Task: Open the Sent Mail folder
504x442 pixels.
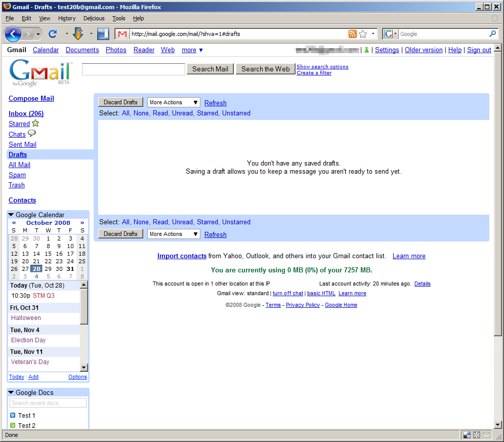Action: (x=22, y=144)
